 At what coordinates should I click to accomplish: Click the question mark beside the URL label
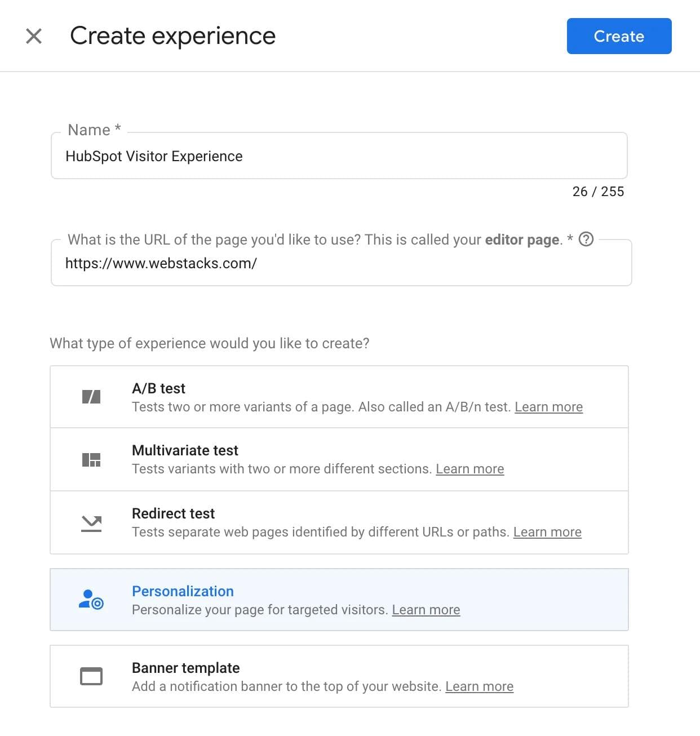(587, 240)
